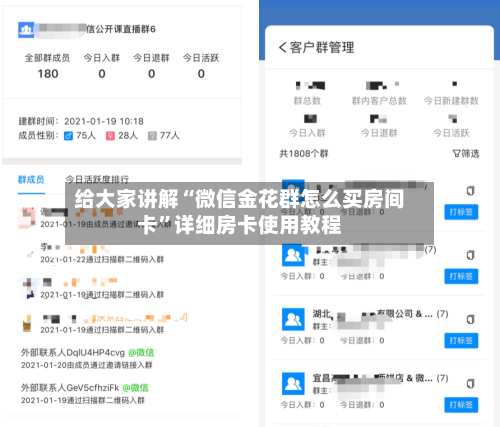
Task: Click the 今日退群 stat in the left panel
Action: (151, 66)
